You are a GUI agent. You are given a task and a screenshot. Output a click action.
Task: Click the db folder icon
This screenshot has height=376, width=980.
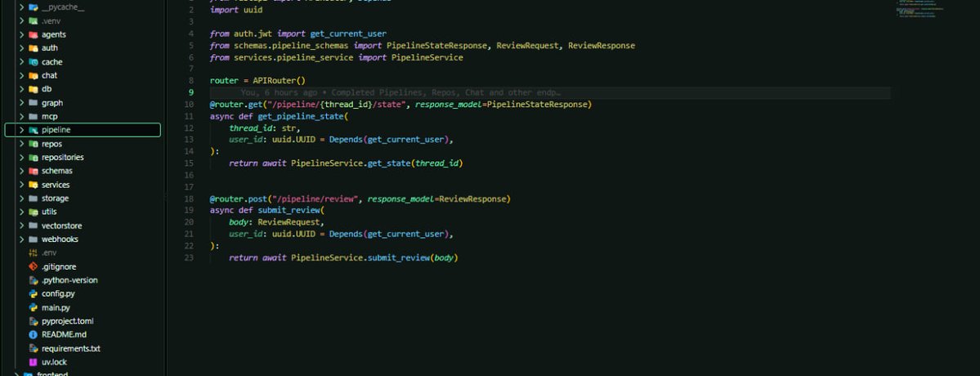(x=34, y=89)
